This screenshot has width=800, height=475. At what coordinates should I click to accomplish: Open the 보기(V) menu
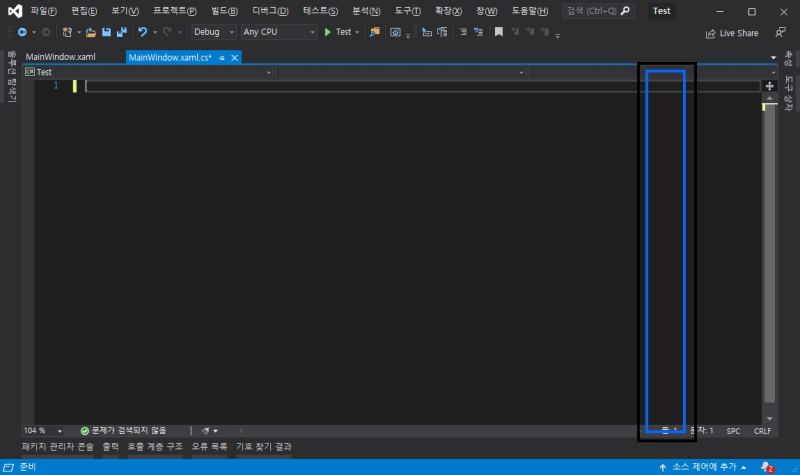tap(125, 11)
